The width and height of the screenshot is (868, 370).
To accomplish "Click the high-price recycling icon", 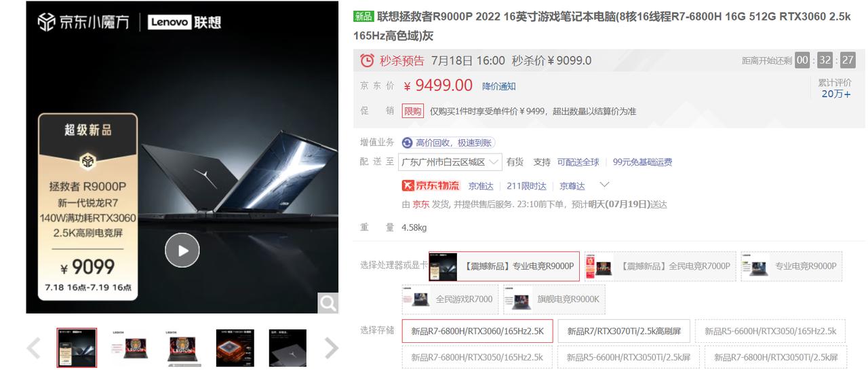I will coord(407,143).
